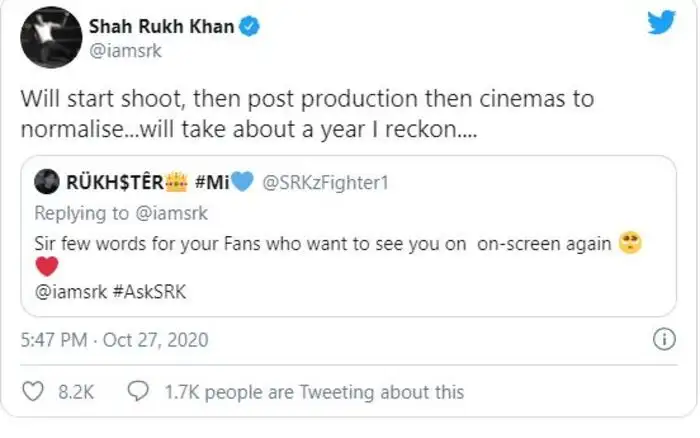This screenshot has width=700, height=438.
Task: Open Shah Rukh Khan's profile picture
Action: (51, 37)
